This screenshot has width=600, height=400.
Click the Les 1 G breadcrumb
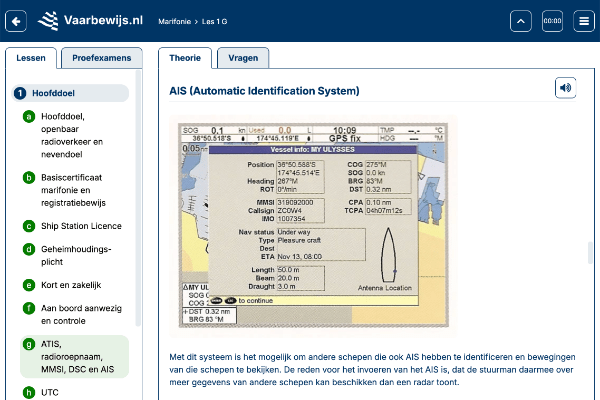point(214,22)
